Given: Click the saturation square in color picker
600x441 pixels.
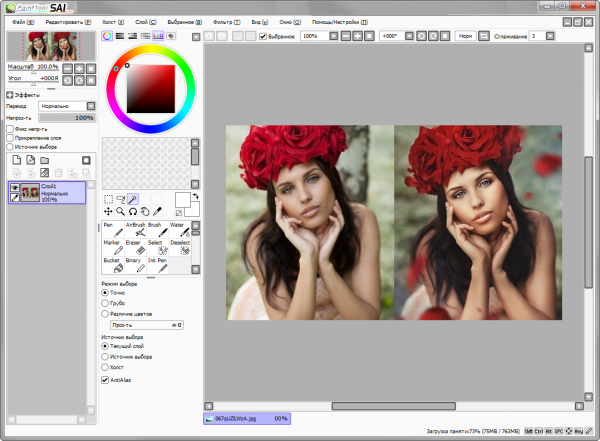Looking at the screenshot, I should pos(151,89).
